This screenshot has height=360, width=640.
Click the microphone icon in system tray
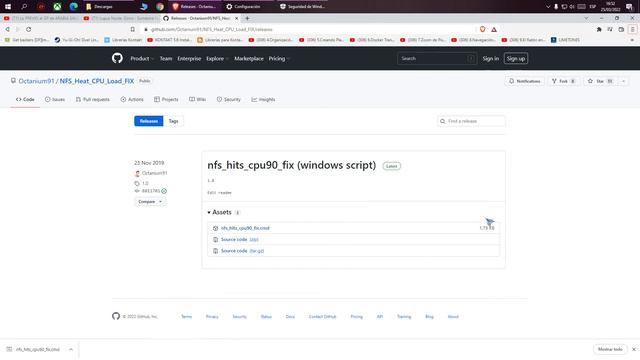(556, 7)
